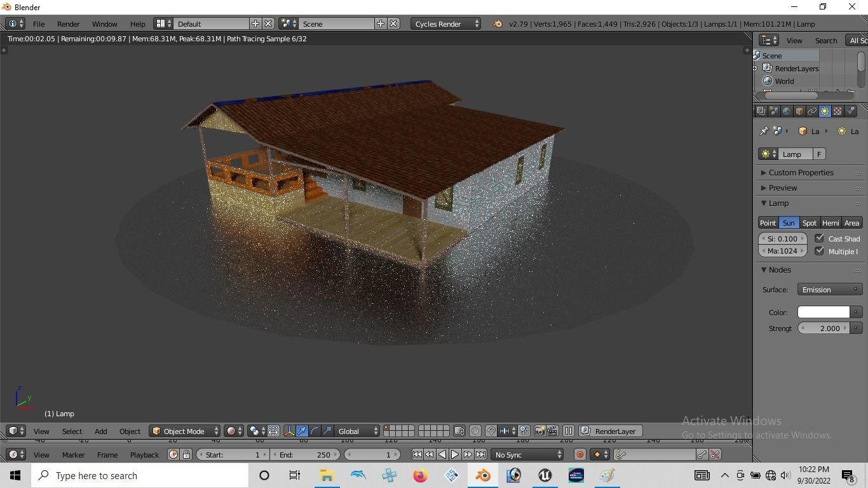Click the lamp Color swatch
Viewport: 868px width, 488px height.
824,312
